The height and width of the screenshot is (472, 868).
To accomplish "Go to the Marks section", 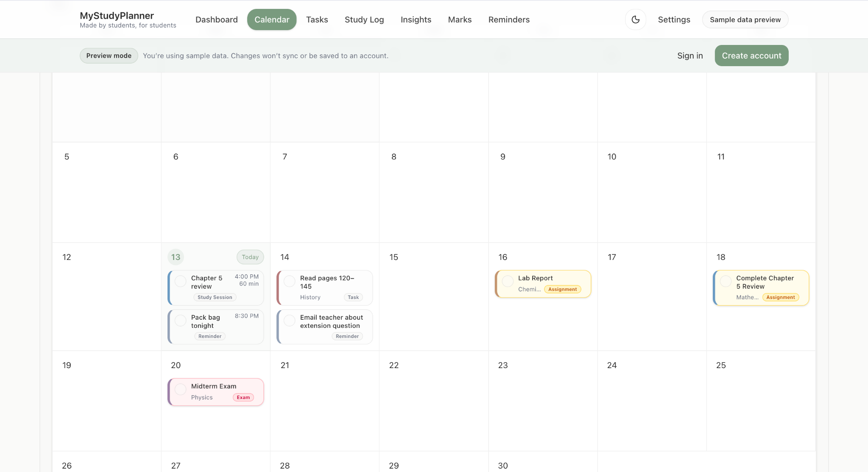I will click(x=460, y=20).
